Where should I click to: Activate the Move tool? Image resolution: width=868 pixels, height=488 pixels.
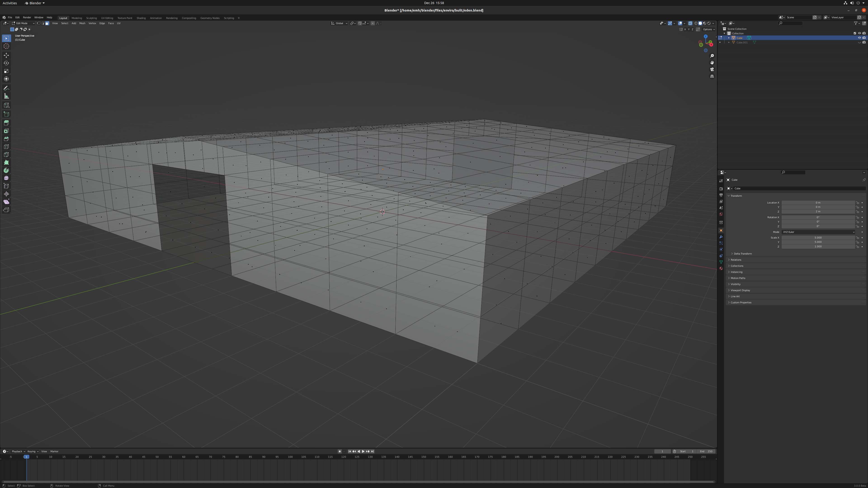pyautogui.click(x=6, y=55)
